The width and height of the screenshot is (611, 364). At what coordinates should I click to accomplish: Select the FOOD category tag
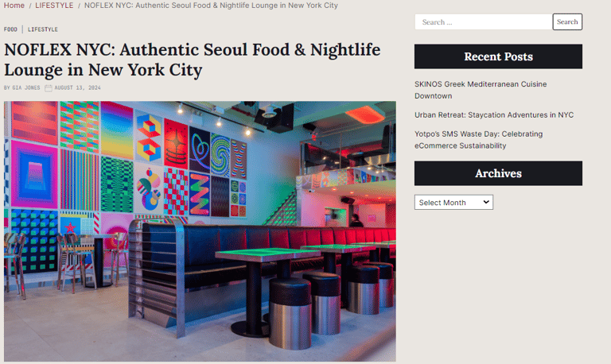point(10,29)
